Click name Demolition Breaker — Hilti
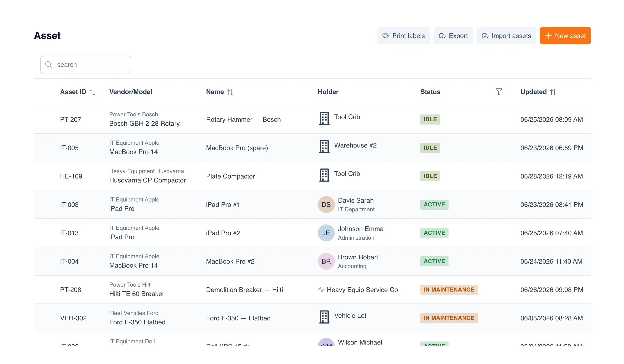This screenshot has width=624, height=364. tap(244, 289)
